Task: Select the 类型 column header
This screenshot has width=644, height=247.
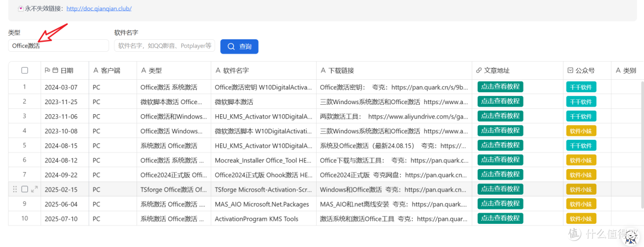Action: pyautogui.click(x=174, y=70)
